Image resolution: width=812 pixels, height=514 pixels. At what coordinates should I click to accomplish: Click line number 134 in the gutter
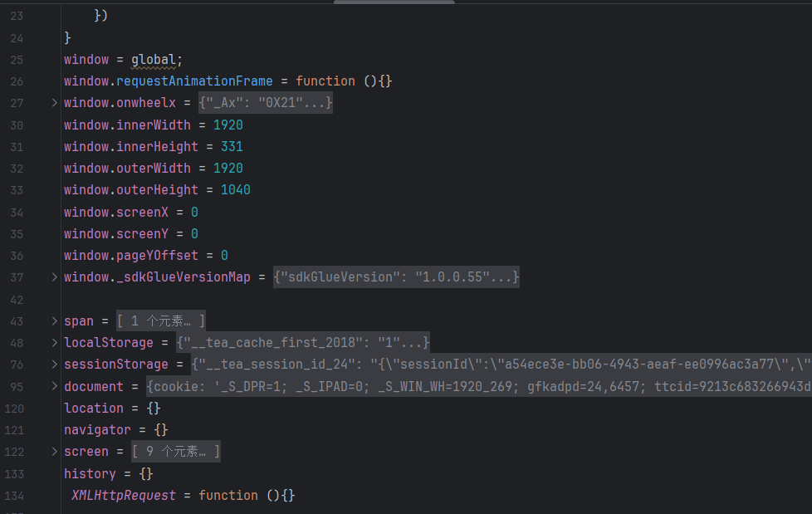(x=14, y=496)
